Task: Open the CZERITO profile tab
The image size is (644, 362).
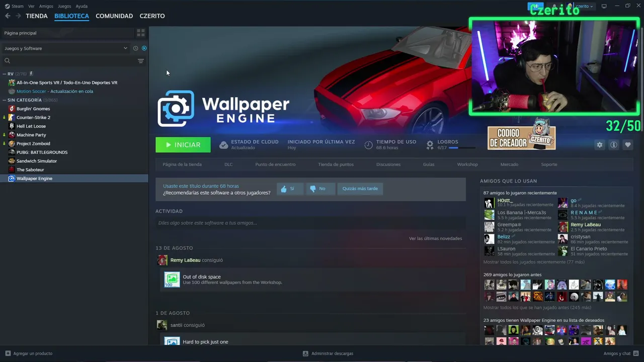Action: (x=152, y=16)
